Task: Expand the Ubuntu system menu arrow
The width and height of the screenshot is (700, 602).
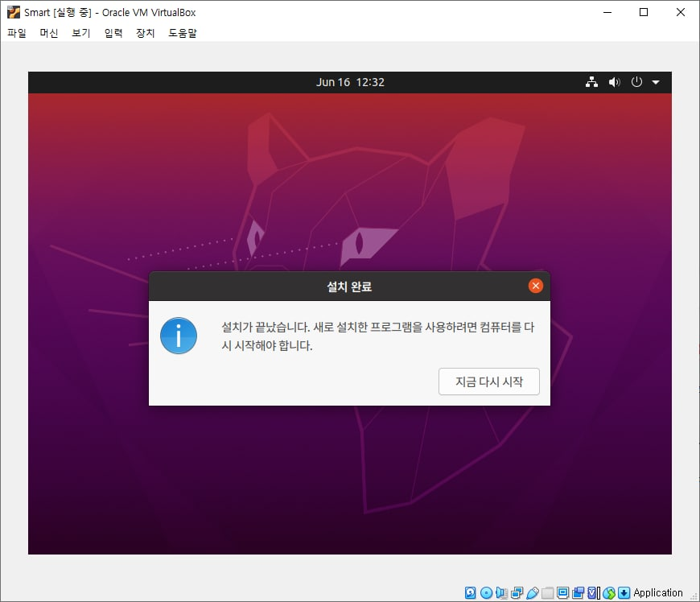Action: (x=656, y=82)
